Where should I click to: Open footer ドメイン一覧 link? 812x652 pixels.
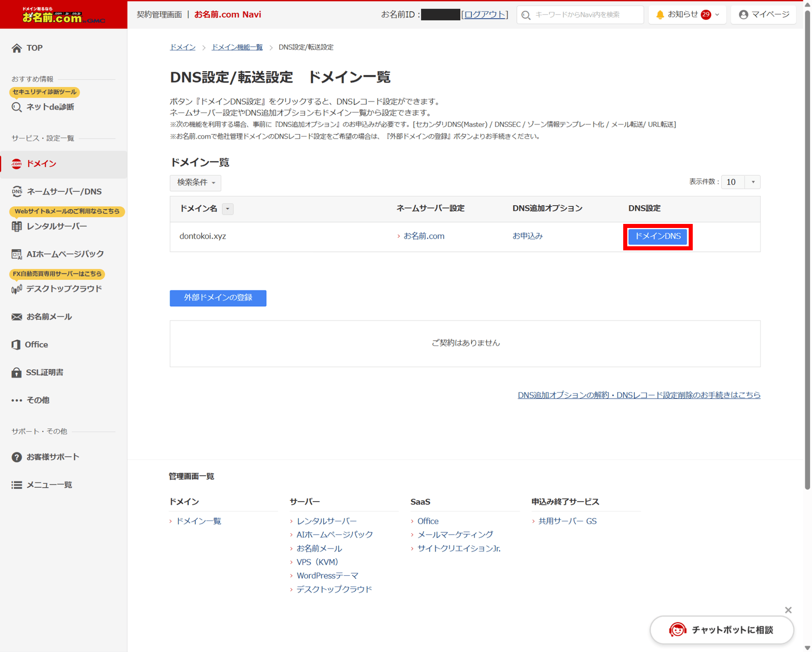pos(198,521)
